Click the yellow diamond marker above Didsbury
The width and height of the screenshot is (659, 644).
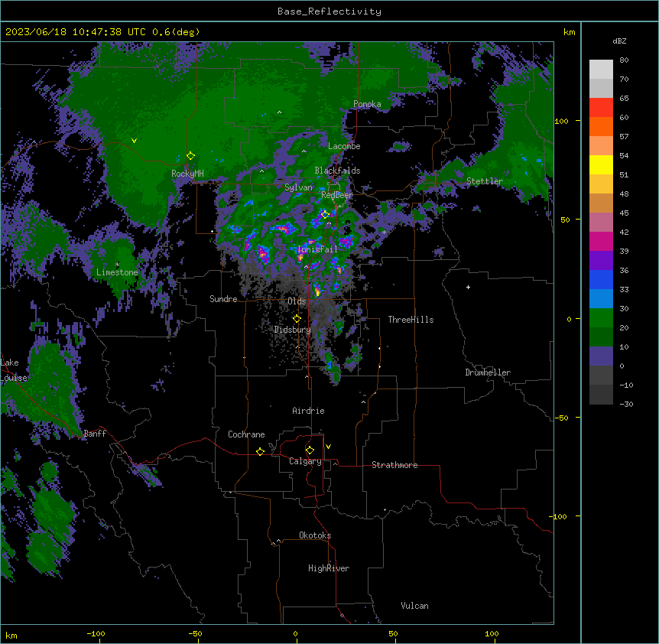click(x=297, y=319)
